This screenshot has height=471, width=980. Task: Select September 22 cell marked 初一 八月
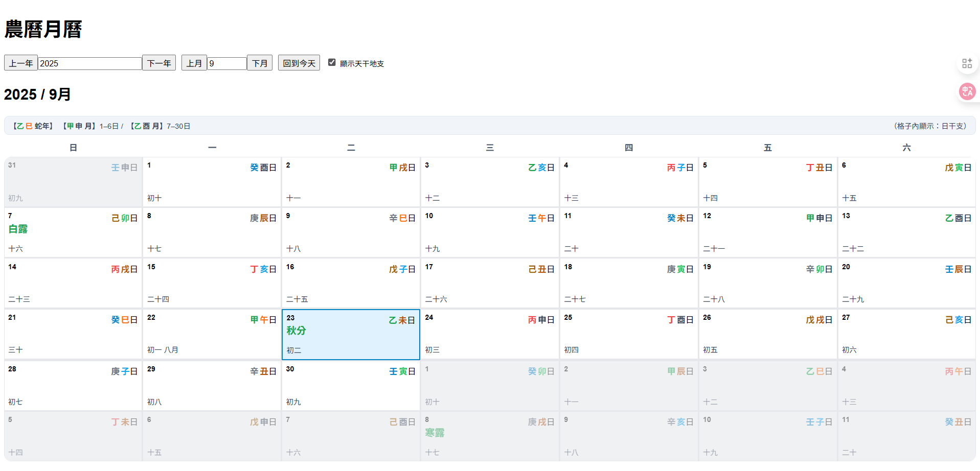[x=212, y=334]
